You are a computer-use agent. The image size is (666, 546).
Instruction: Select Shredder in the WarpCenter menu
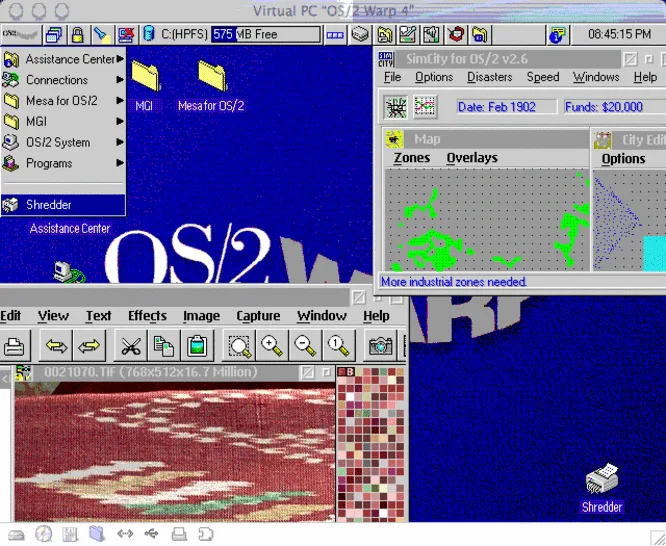point(63,205)
